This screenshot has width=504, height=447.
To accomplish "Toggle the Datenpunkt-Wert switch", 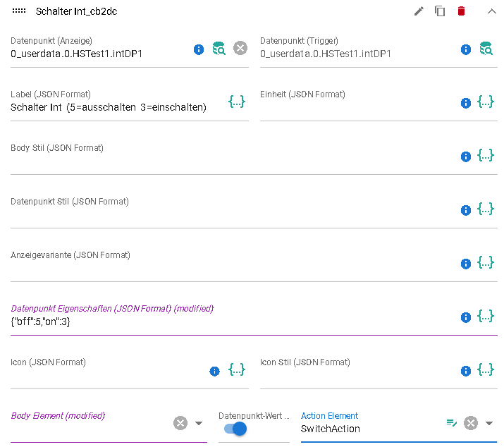I will 235,428.
